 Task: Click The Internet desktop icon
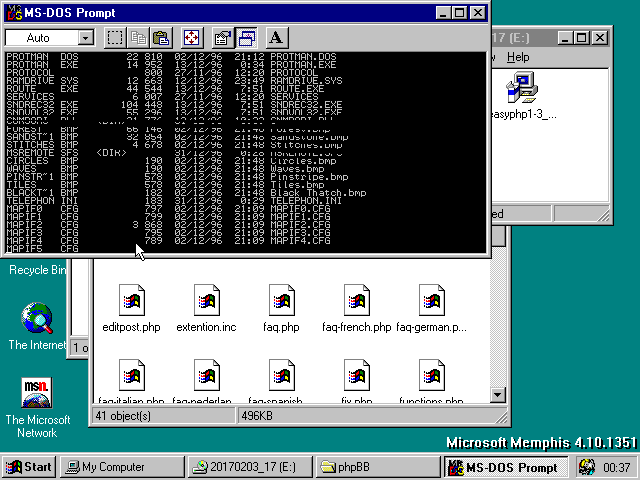pos(37,318)
